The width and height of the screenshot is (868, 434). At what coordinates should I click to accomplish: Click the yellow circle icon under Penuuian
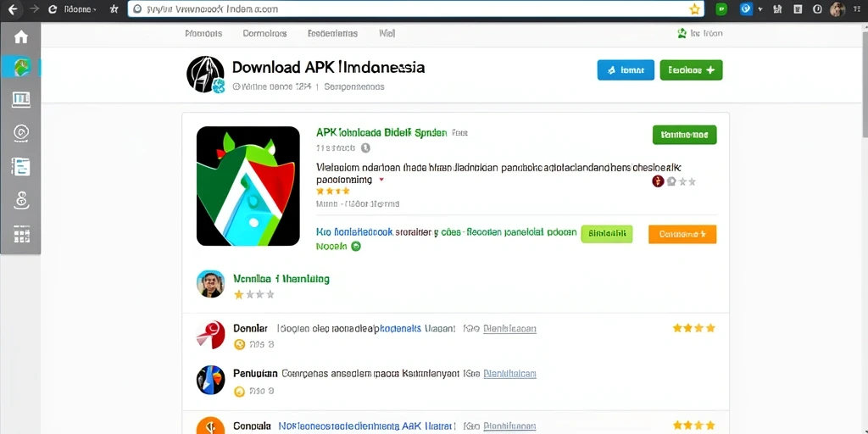tap(240, 392)
